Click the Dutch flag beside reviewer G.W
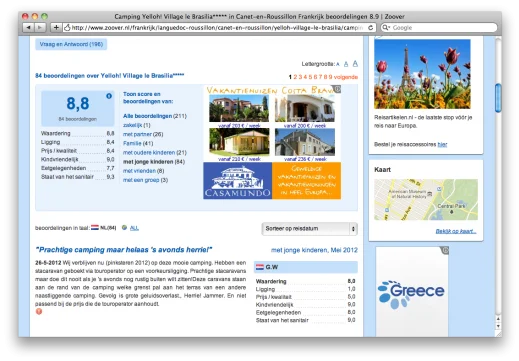 [260, 267]
